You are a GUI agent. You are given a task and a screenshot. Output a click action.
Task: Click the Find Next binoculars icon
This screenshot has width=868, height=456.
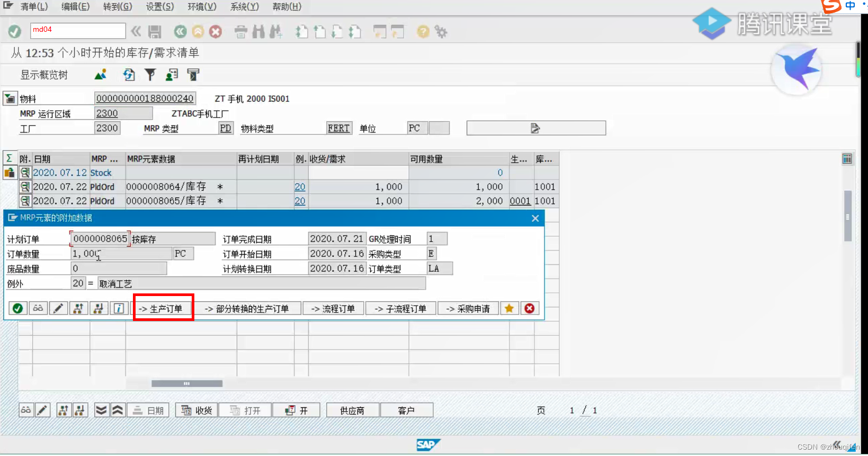tap(276, 32)
